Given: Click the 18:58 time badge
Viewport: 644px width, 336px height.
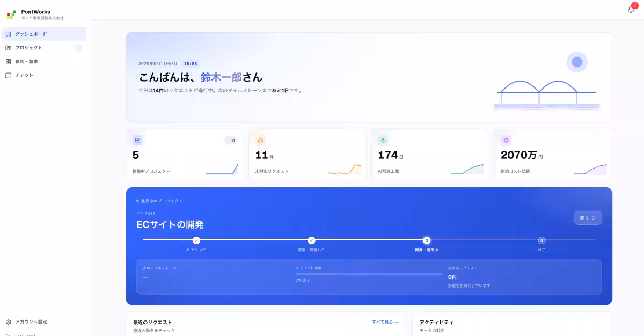Looking at the screenshot, I should pos(191,64).
